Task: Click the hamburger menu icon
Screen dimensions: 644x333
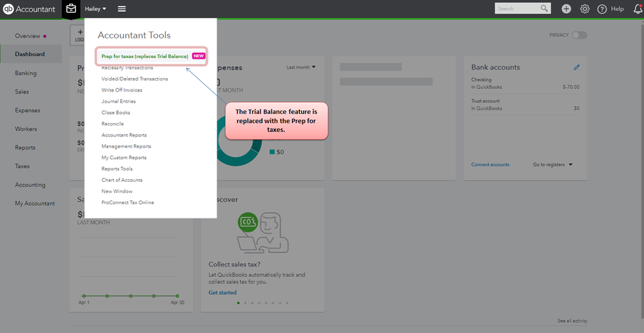Action: [x=122, y=8]
